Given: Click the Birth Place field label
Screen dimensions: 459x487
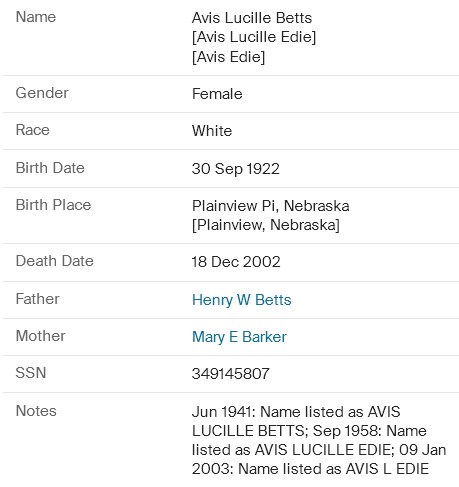Looking at the screenshot, I should (53, 205).
